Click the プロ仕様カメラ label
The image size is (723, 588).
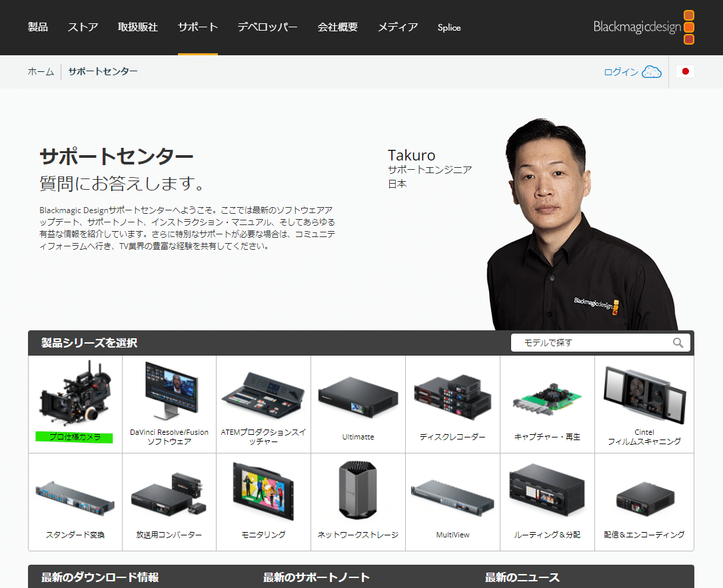point(75,437)
